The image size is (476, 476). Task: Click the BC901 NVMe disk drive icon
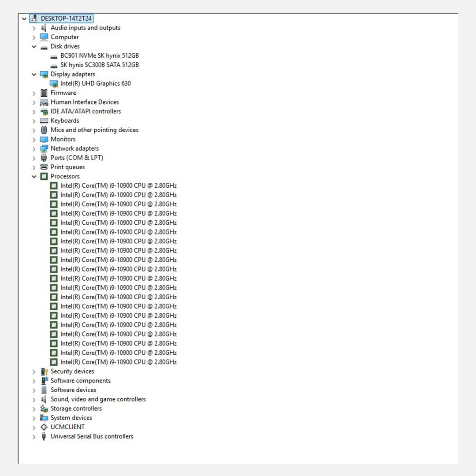coord(54,56)
